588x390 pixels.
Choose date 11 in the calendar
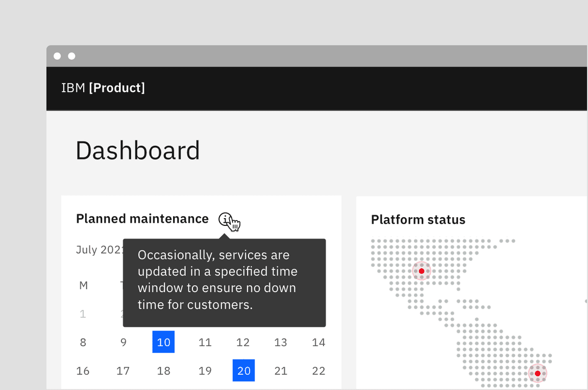click(x=205, y=342)
